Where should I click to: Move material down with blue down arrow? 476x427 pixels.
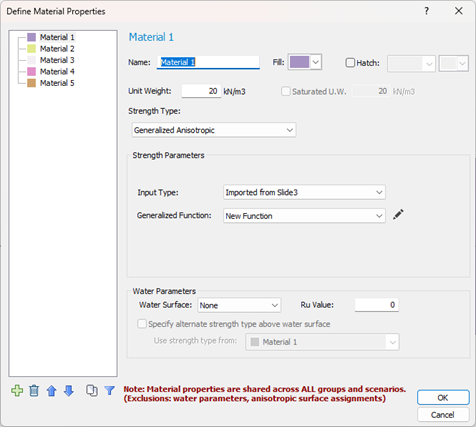click(69, 391)
